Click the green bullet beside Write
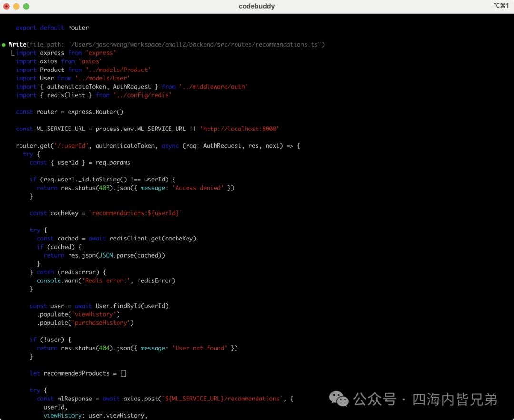Image resolution: width=514 pixels, height=420 pixels. pos(4,45)
